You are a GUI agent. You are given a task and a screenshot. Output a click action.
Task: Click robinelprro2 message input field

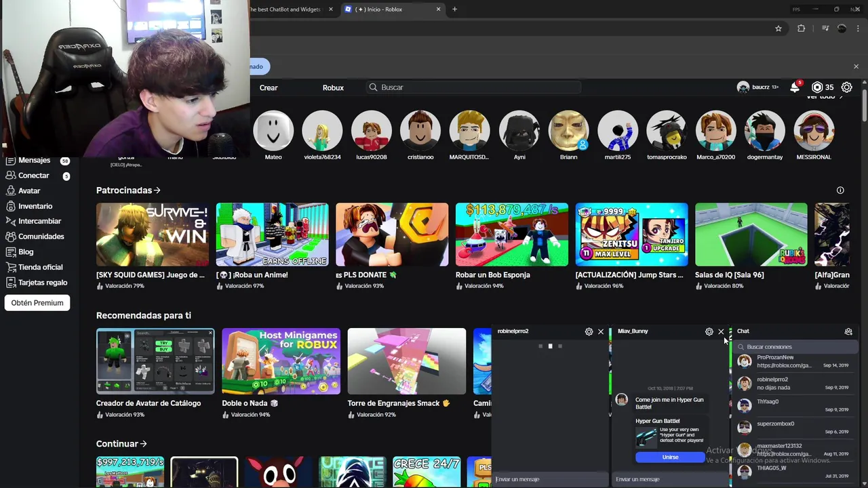pyautogui.click(x=550, y=479)
